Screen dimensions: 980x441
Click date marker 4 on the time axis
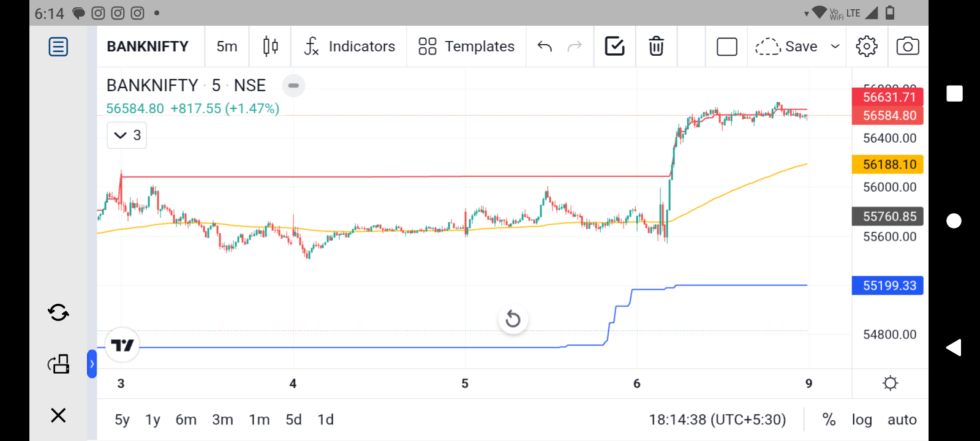(x=293, y=383)
